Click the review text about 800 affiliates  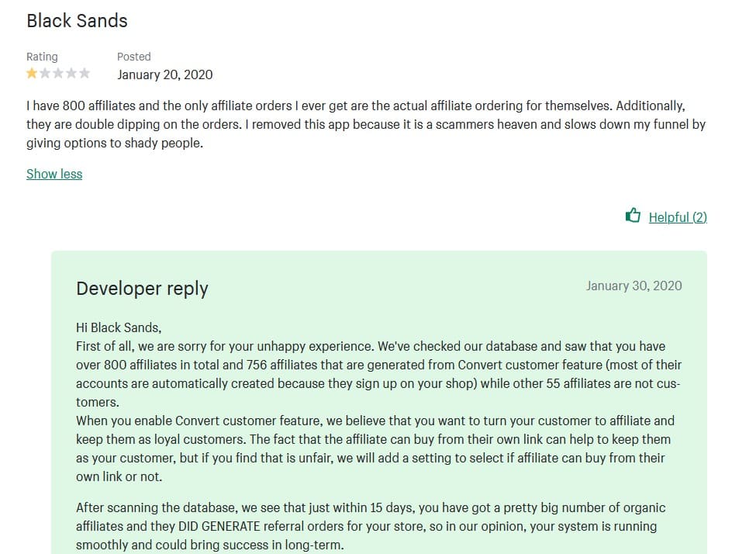[366, 124]
